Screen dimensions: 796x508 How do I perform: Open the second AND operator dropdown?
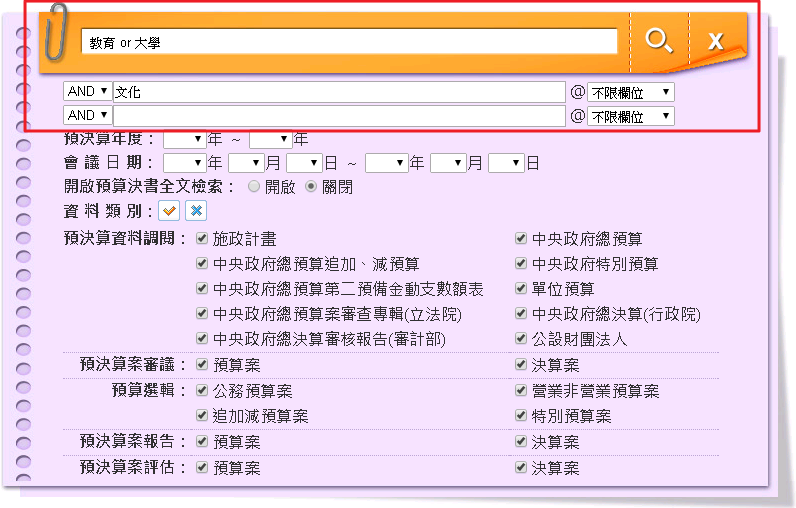tap(87, 116)
